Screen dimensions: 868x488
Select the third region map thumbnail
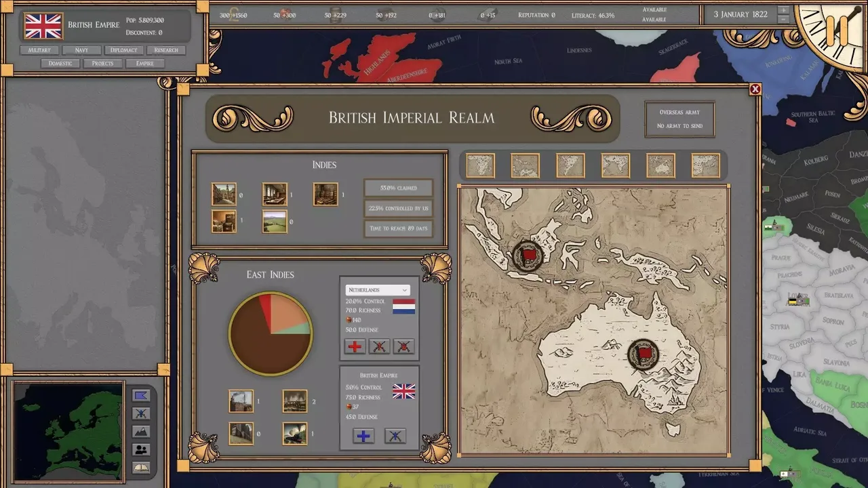pyautogui.click(x=571, y=165)
